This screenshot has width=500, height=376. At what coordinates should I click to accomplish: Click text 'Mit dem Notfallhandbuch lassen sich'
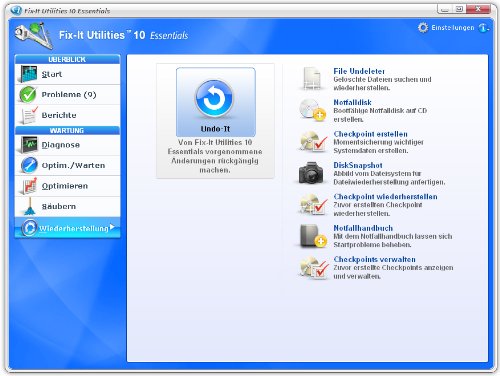(x=393, y=236)
